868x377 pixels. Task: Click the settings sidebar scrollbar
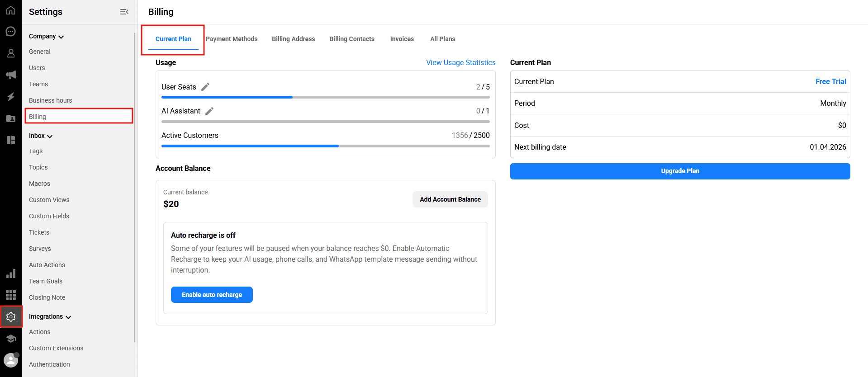tap(135, 188)
